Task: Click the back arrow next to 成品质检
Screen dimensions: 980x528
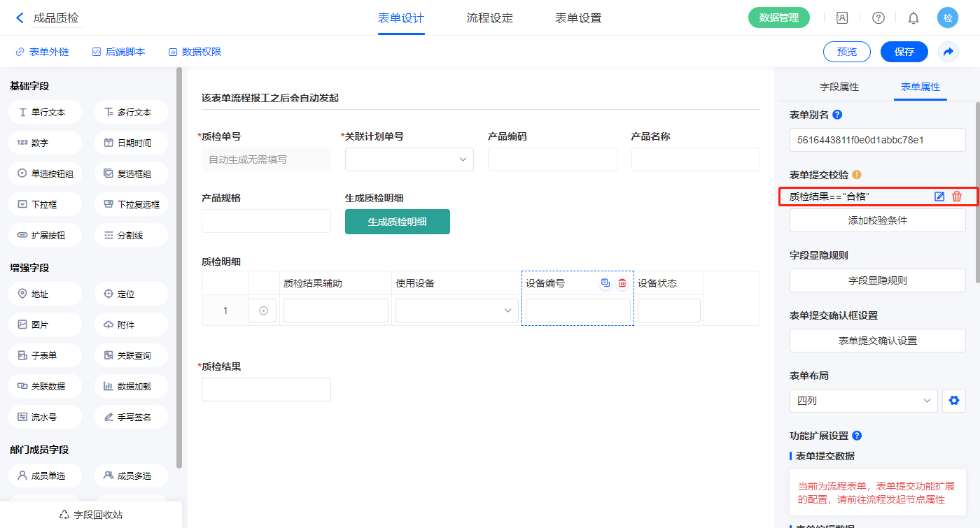Action: tap(20, 18)
